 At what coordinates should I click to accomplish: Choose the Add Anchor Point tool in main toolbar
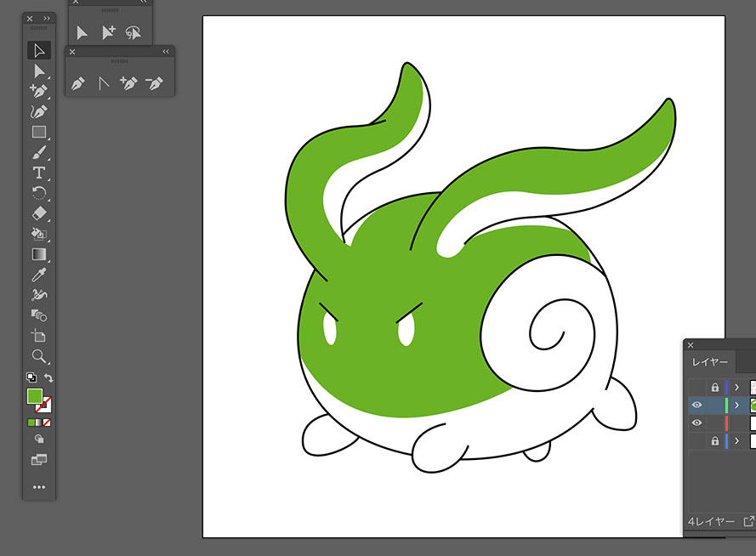[x=39, y=91]
